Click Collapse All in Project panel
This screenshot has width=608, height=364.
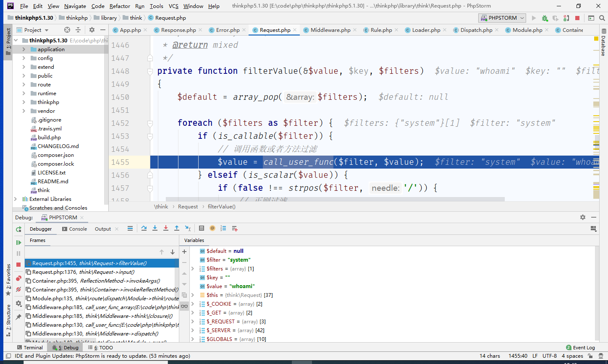coord(78,30)
